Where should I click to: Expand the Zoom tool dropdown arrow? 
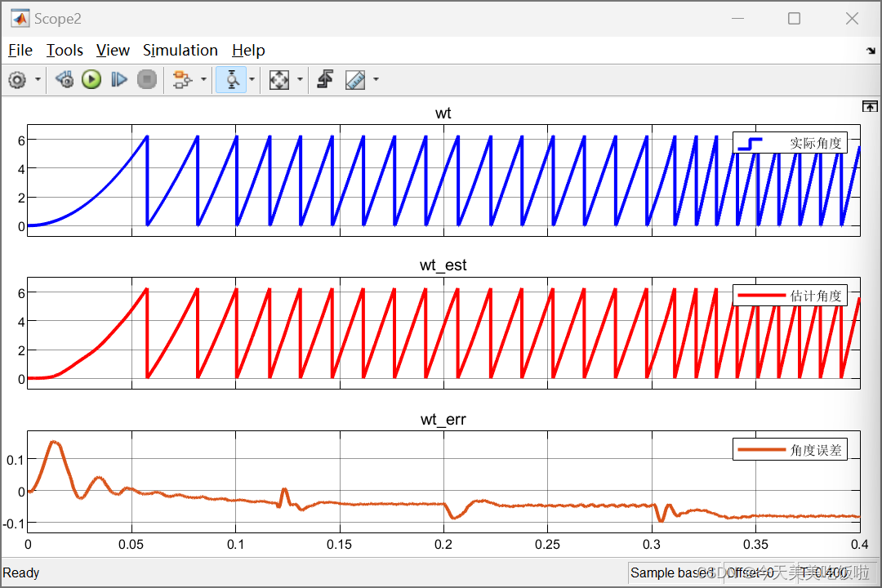pos(252,79)
